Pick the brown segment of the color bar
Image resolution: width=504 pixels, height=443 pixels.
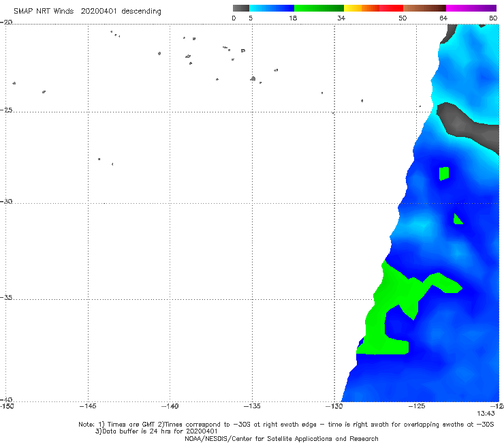(424, 8)
